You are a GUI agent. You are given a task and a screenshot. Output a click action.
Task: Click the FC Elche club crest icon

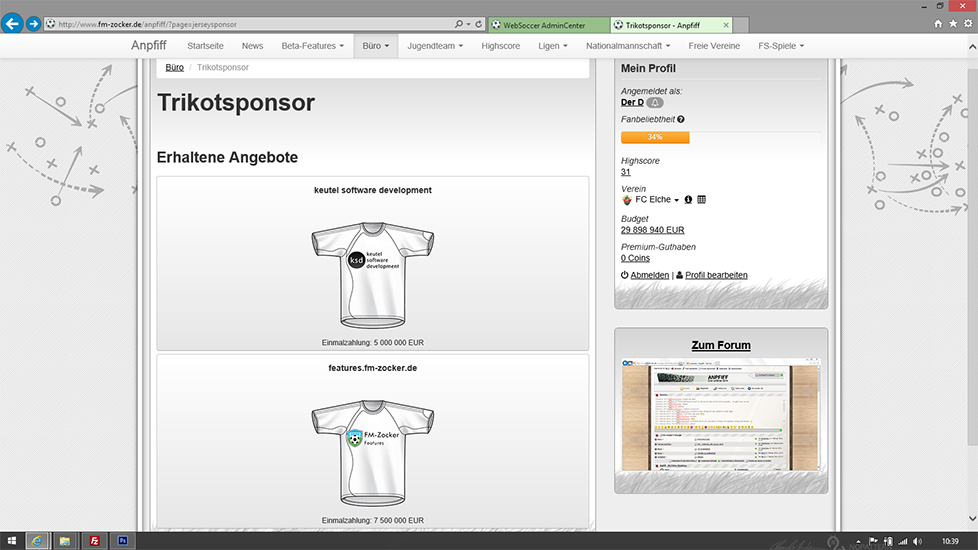[x=627, y=200]
